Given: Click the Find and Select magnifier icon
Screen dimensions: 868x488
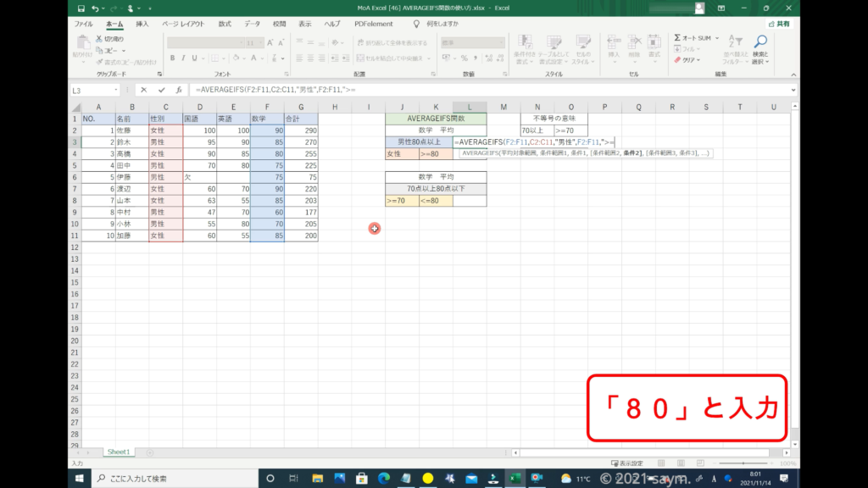Looking at the screenshot, I should pyautogui.click(x=759, y=42).
